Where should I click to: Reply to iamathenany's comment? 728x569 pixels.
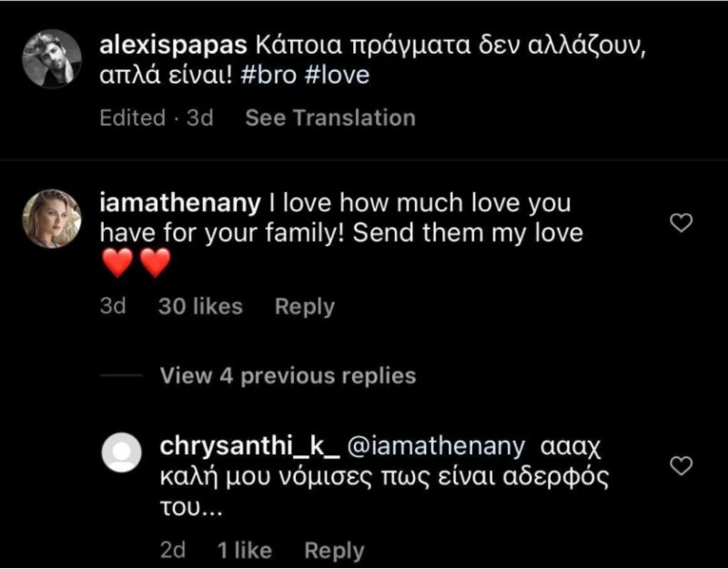(305, 307)
